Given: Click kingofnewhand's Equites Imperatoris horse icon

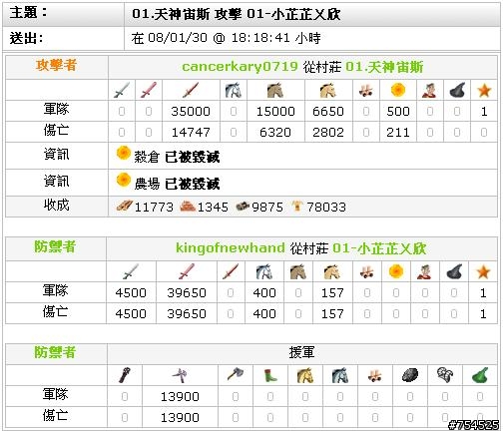Looking at the screenshot, I should [x=298, y=271].
